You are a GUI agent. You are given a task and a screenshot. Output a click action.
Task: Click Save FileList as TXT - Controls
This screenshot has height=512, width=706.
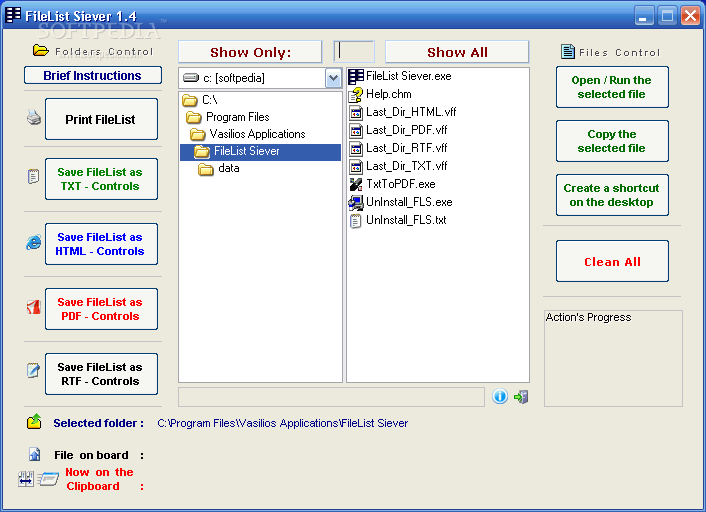(101, 179)
